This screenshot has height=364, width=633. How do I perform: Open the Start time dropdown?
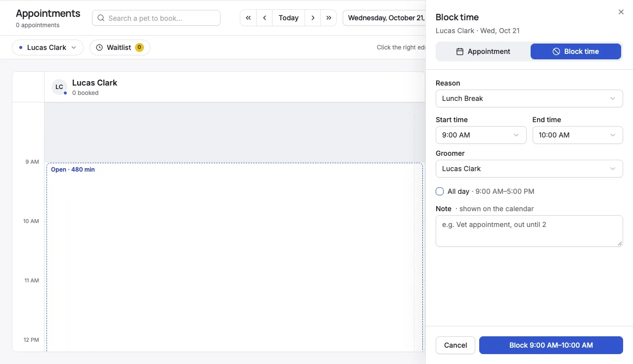481,135
